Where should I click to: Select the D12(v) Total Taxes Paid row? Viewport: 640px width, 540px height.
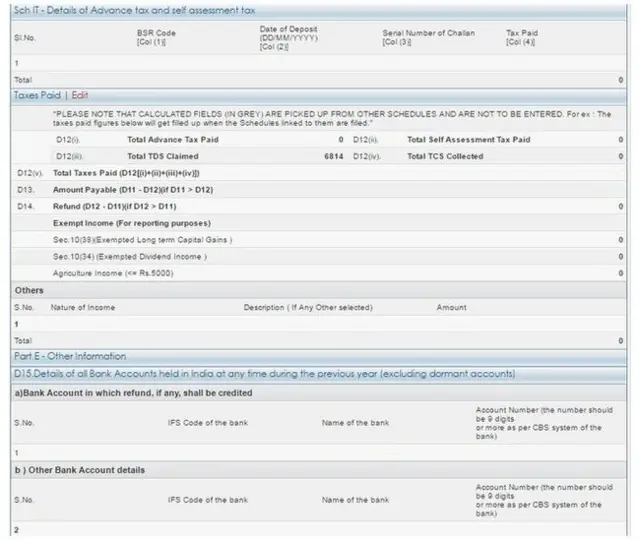click(x=318, y=173)
